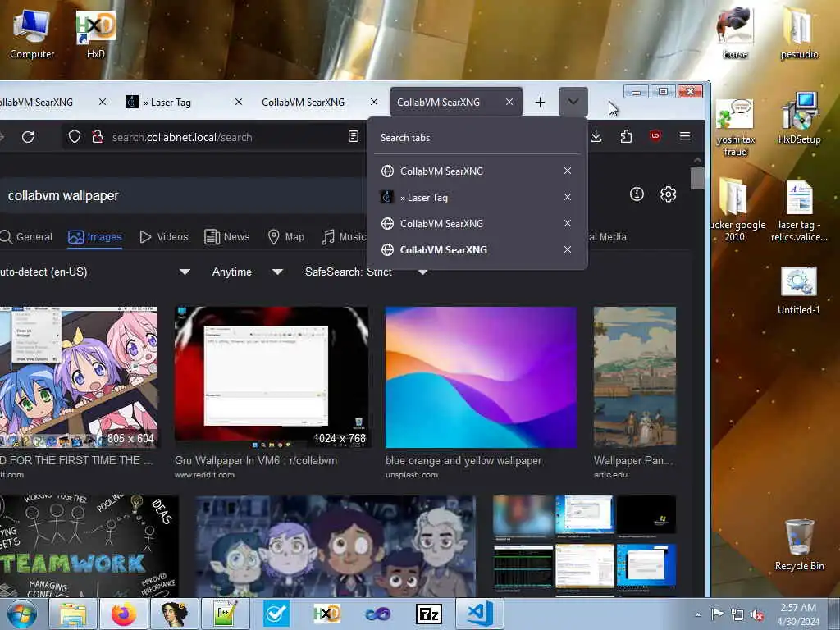Select the Map search category

pos(286,237)
